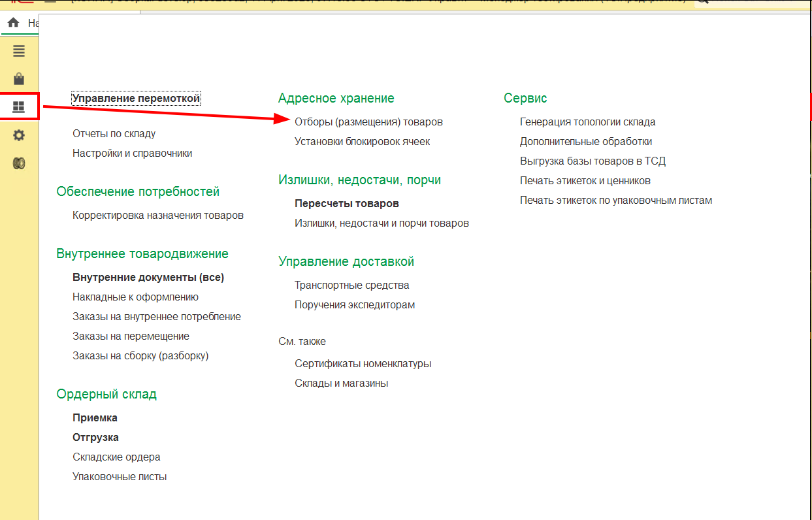Click the Управление доставкой heading

coord(347,262)
